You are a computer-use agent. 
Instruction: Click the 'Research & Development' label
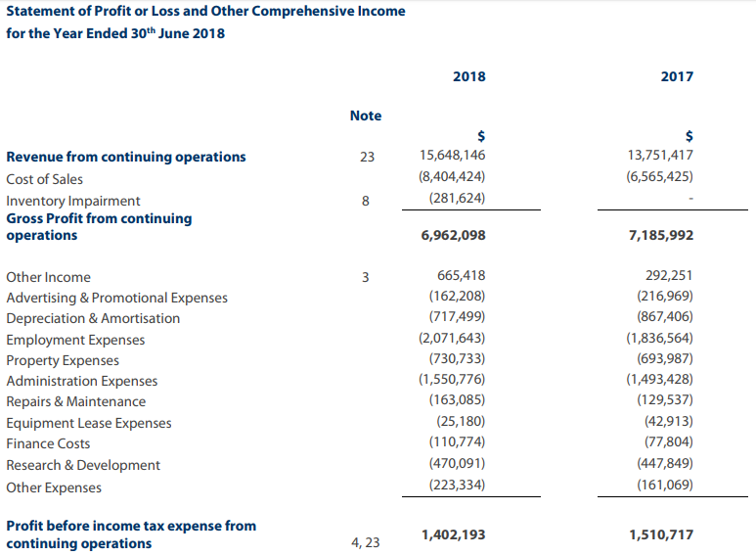coord(83,465)
